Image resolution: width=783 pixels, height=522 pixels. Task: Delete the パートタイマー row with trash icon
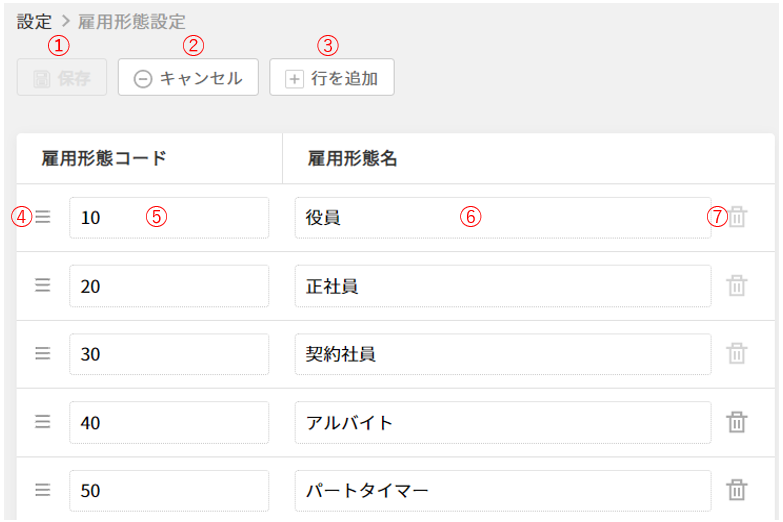(x=737, y=490)
